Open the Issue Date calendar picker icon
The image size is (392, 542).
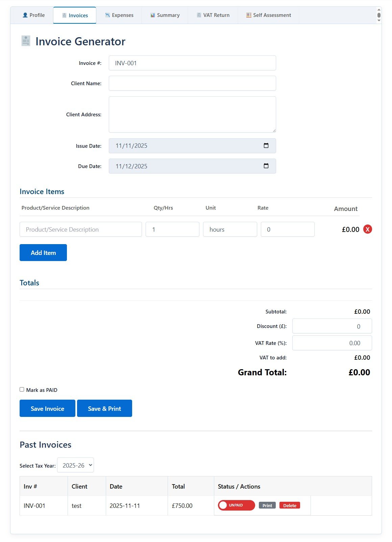[266, 145]
